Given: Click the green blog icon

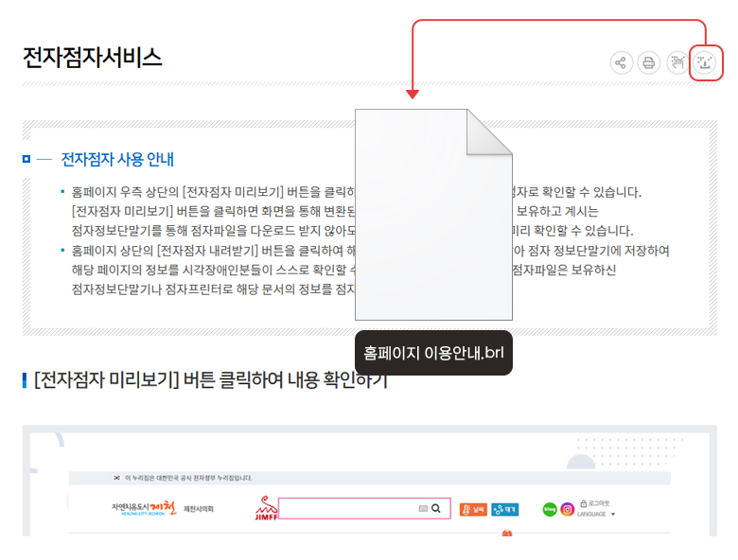Looking at the screenshot, I should tap(549, 509).
